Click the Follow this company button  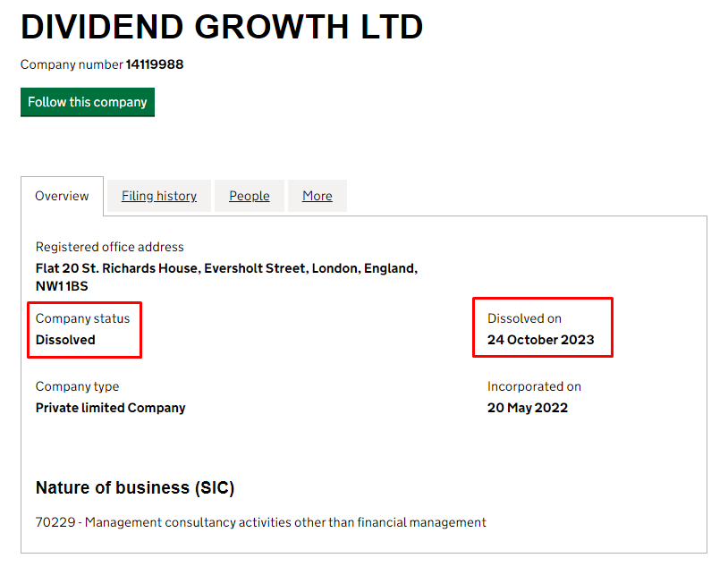point(87,102)
